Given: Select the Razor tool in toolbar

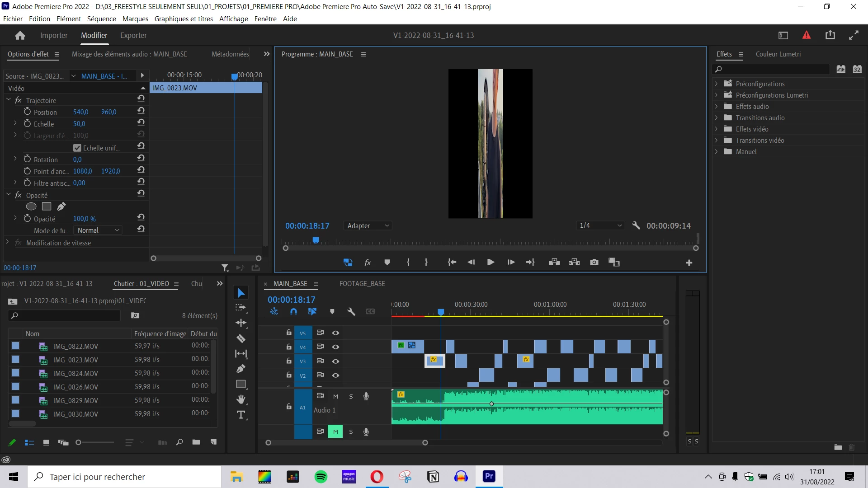Looking at the screenshot, I should [241, 338].
